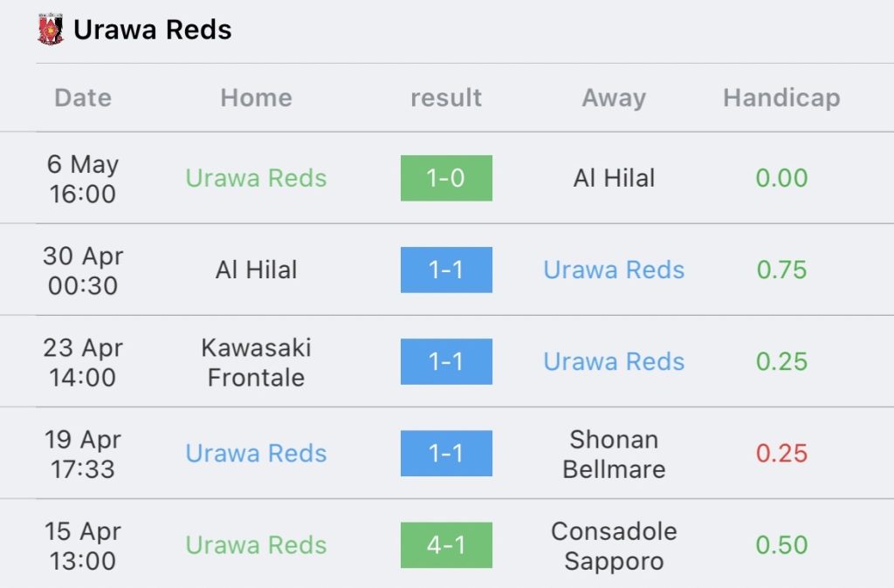Click the red 0.25 handicap value
The width and height of the screenshot is (894, 588).
click(781, 454)
